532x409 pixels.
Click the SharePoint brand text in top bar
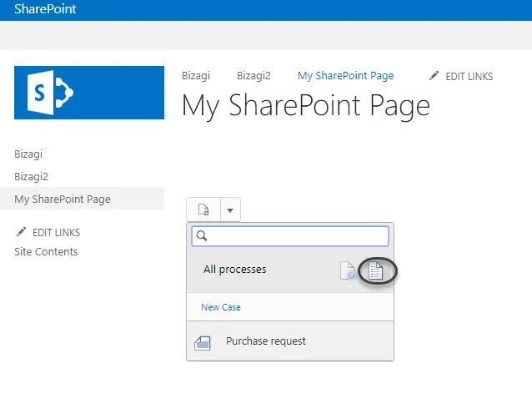tap(45, 9)
